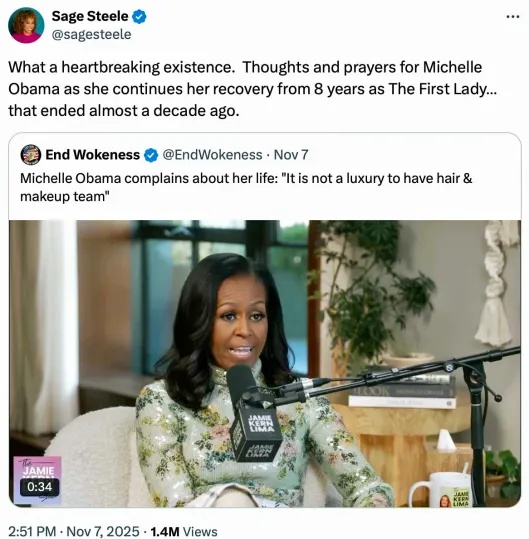This screenshot has height=539, width=529.
Task: Open the 2:51 PM Nov 7, 2025 timestamp
Action: click(74, 531)
